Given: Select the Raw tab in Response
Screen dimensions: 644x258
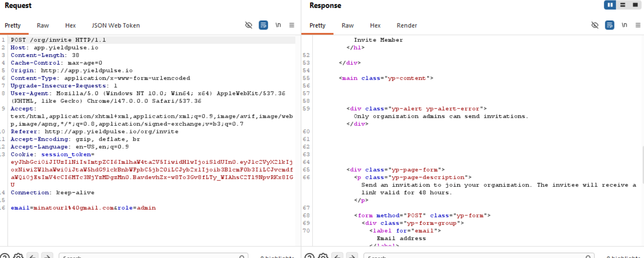Looking at the screenshot, I should [348, 25].
